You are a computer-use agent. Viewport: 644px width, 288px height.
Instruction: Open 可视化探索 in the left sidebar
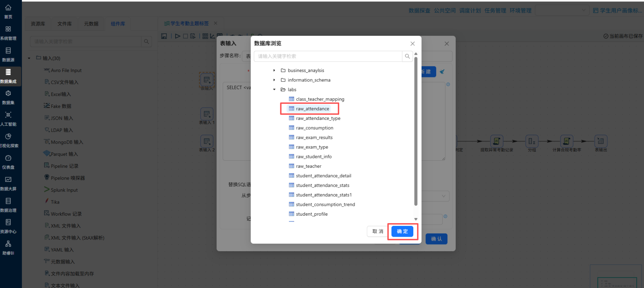pyautogui.click(x=9, y=141)
